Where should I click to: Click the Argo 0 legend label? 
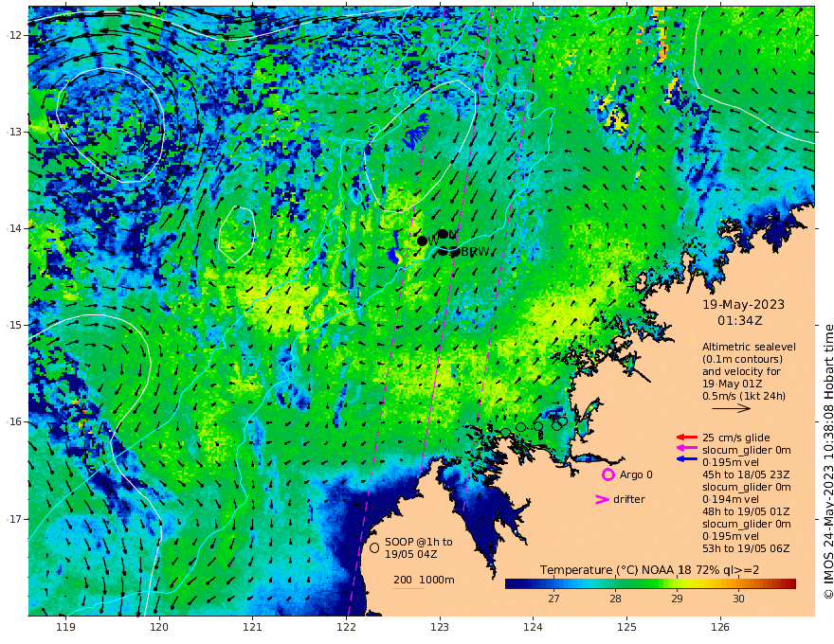[636, 474]
